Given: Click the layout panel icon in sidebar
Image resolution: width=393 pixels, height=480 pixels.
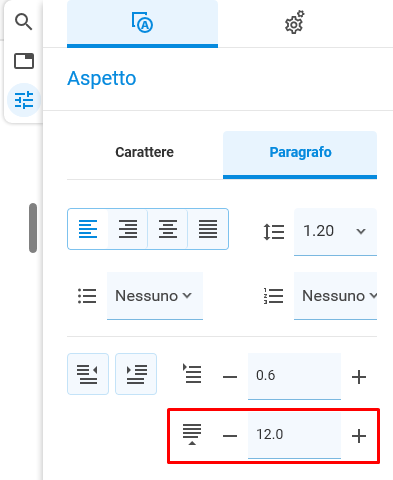Looking at the screenshot, I should (x=24, y=61).
